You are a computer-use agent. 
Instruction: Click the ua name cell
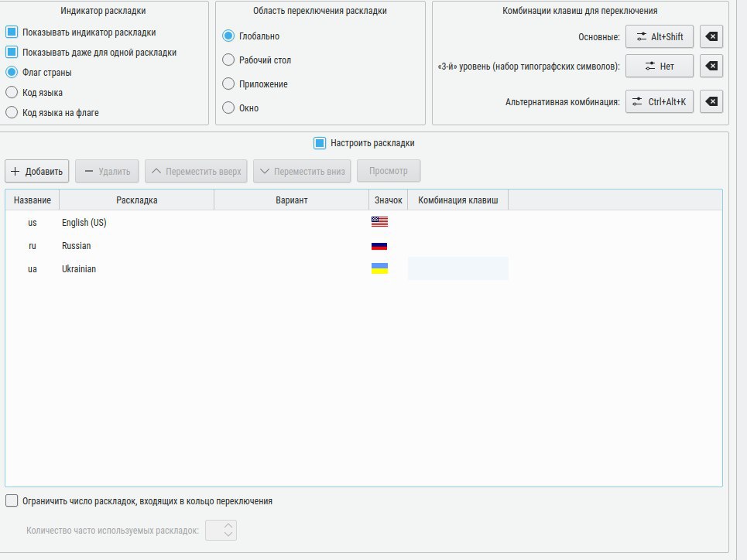pyautogui.click(x=33, y=269)
